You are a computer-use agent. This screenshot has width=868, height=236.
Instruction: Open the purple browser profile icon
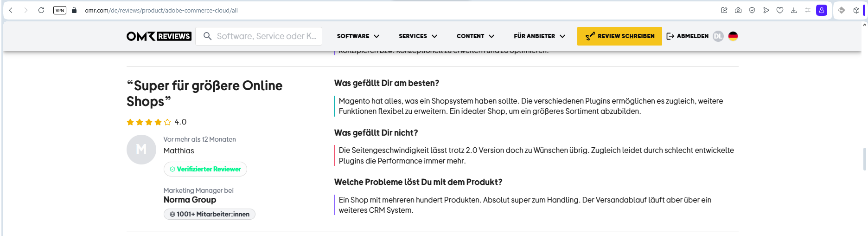pyautogui.click(x=821, y=10)
